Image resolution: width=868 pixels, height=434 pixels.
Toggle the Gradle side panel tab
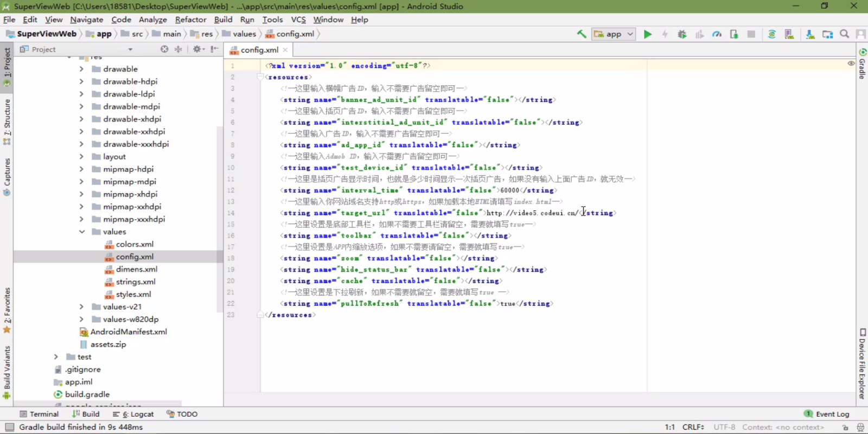(x=862, y=64)
